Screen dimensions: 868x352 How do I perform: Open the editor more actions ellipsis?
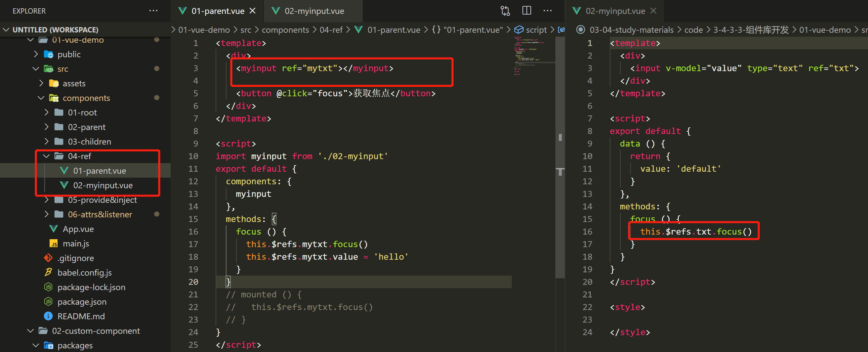pos(548,11)
